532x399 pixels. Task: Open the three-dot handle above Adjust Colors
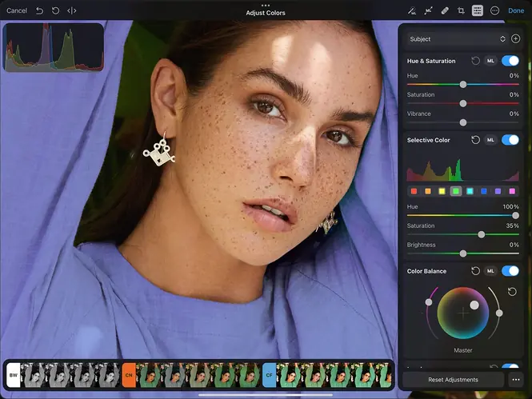pyautogui.click(x=266, y=5)
